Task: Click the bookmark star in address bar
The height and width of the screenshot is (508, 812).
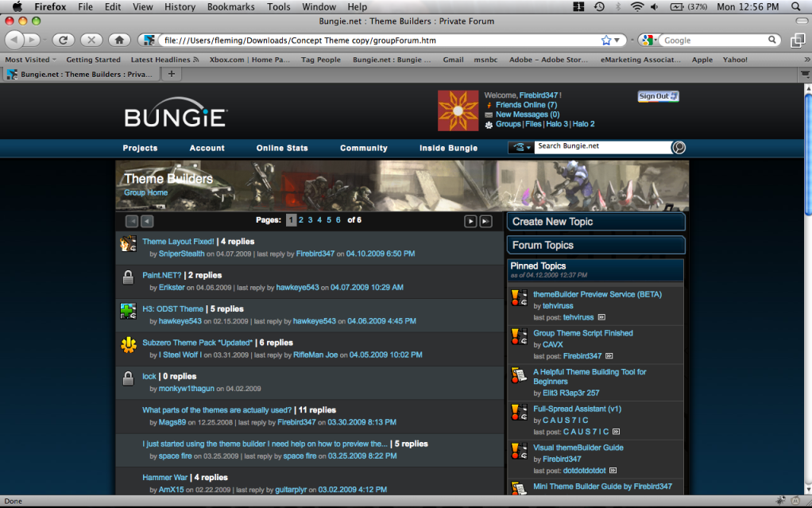Action: click(x=606, y=40)
